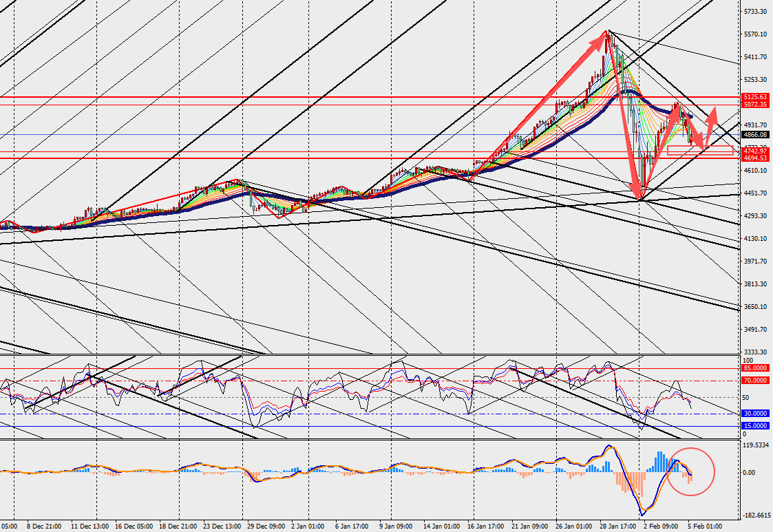Select the blue 30.0000 oscillator level label
The width and height of the screenshot is (773, 532).
[755, 414]
